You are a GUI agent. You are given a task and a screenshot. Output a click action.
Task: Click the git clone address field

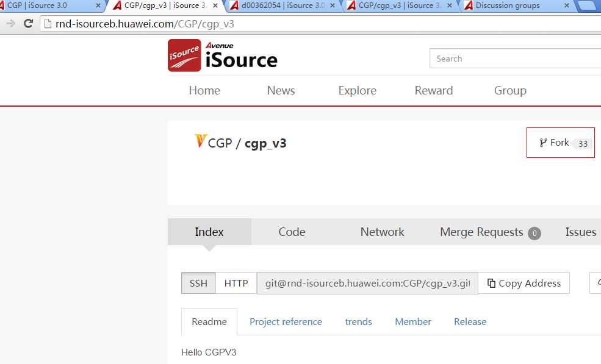pos(367,283)
